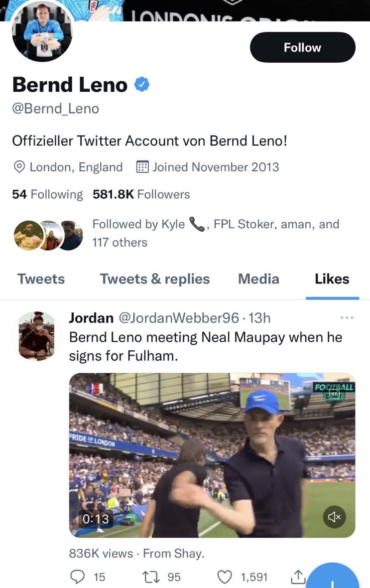Click the blue verified badge beside Bernd Leno
This screenshot has height=588, width=370.
[142, 84]
